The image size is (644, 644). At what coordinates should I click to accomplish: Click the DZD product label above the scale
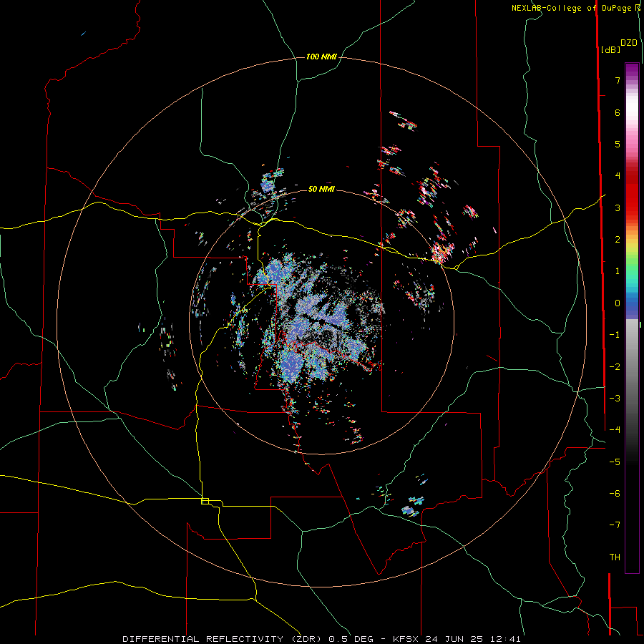tap(629, 43)
